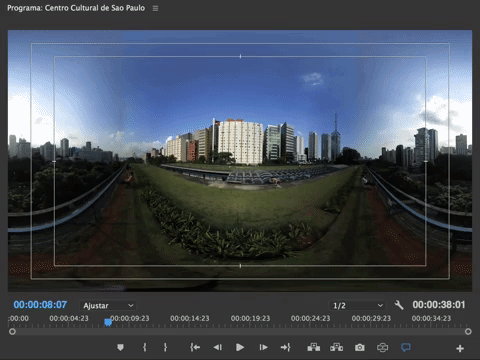
Task: Mark In point with the left brace icon
Action: [144, 347]
